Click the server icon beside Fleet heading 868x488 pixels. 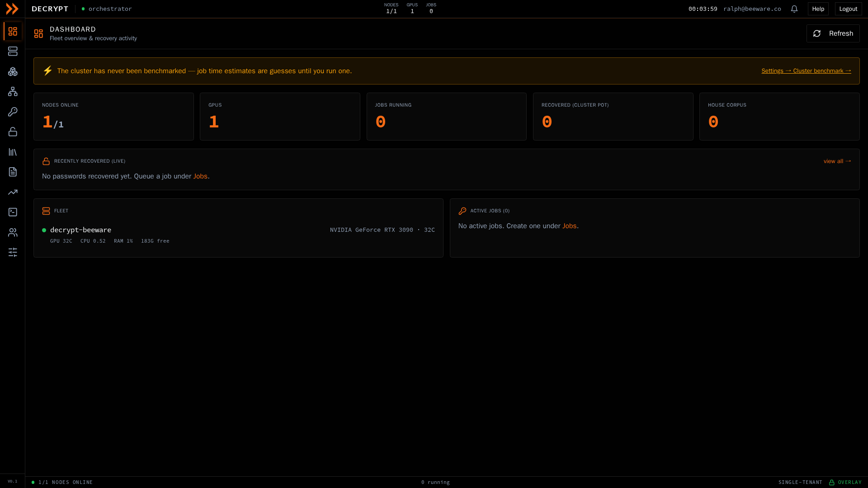[x=46, y=211]
